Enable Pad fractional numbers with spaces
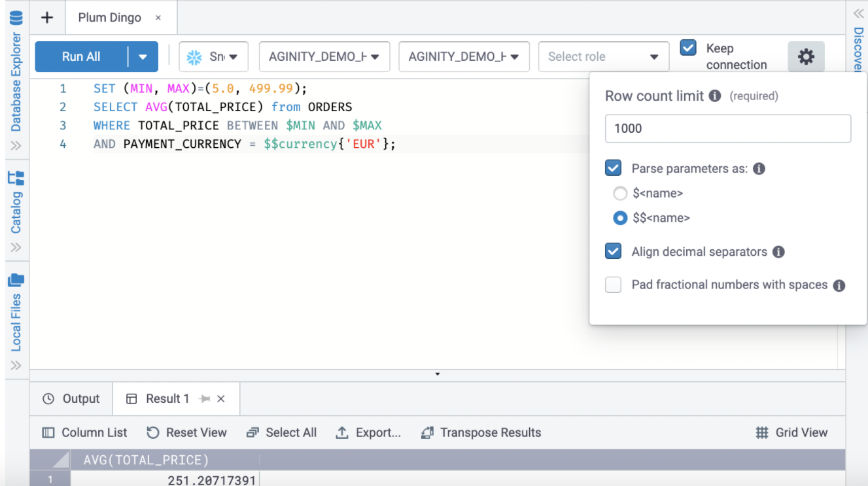Screen dimensions: 868x486 pyautogui.click(x=613, y=285)
